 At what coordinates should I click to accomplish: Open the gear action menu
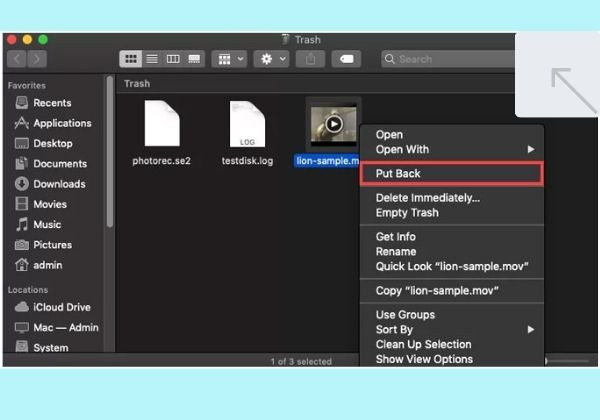click(271, 59)
